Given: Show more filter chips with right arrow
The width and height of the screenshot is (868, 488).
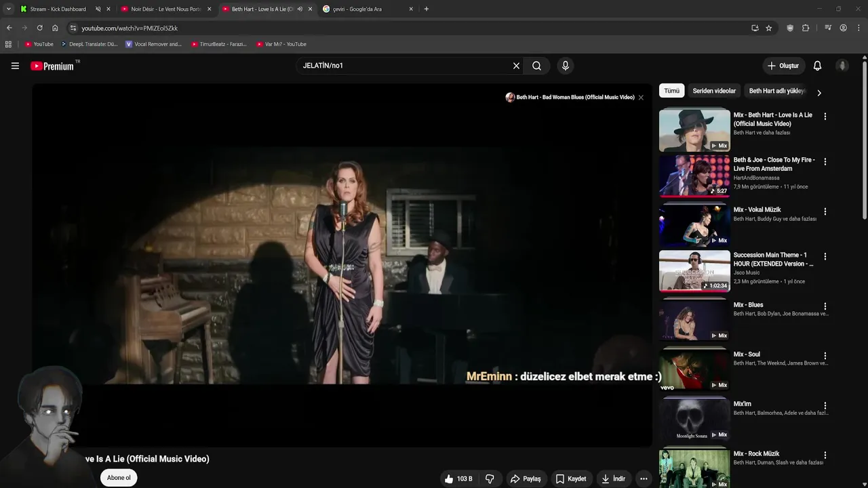Looking at the screenshot, I should pyautogui.click(x=818, y=93).
